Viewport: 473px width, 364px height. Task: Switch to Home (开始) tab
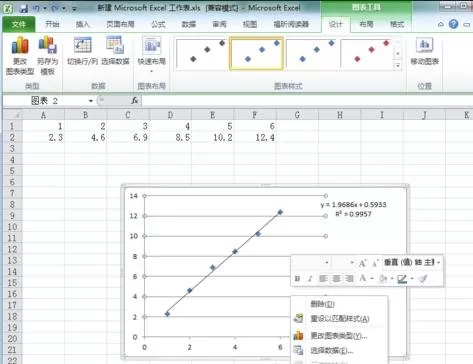(x=52, y=24)
